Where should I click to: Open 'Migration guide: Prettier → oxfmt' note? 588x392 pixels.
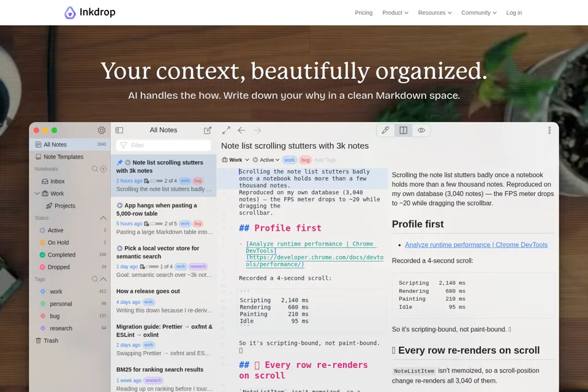164,339
